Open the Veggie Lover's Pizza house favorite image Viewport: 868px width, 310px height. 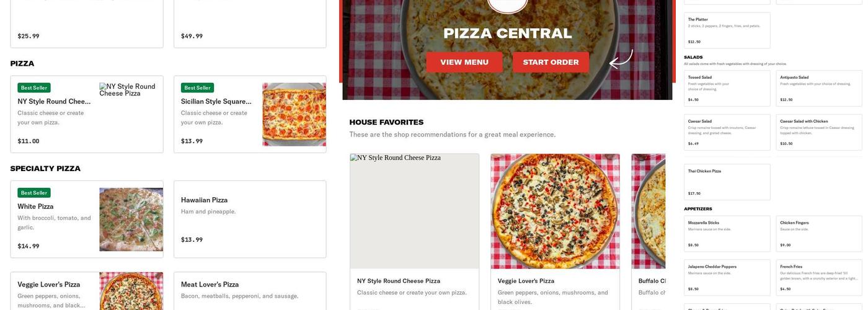[x=555, y=211]
